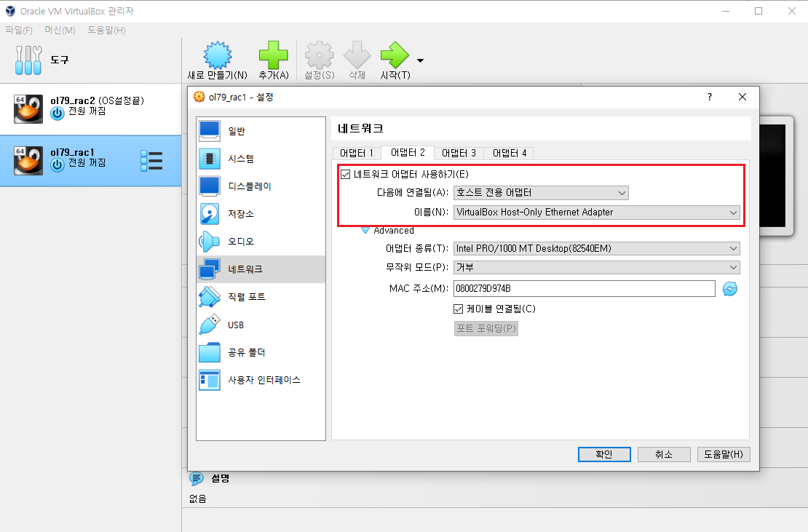The image size is (808, 532).
Task: Click the 삭제 down-arrow icon
Action: click(x=357, y=55)
